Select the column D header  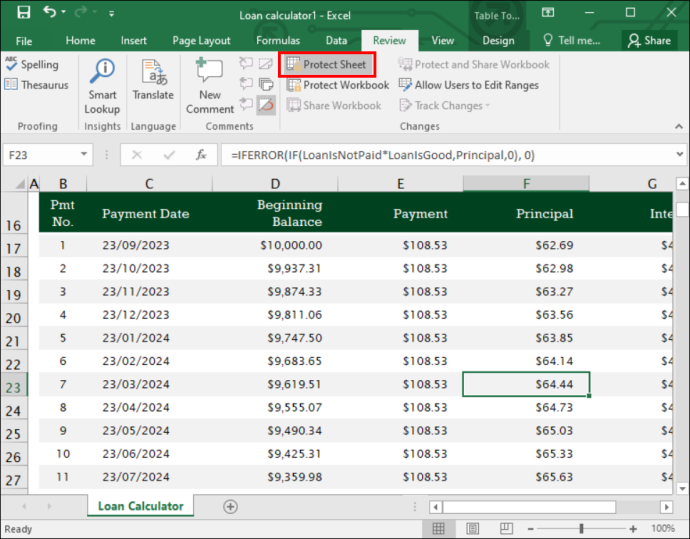(x=275, y=183)
